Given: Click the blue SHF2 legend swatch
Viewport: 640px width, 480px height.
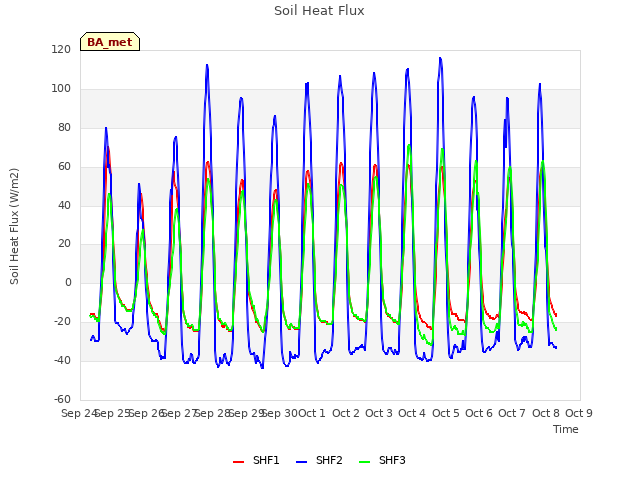Looking at the screenshot, I should pos(301,462).
